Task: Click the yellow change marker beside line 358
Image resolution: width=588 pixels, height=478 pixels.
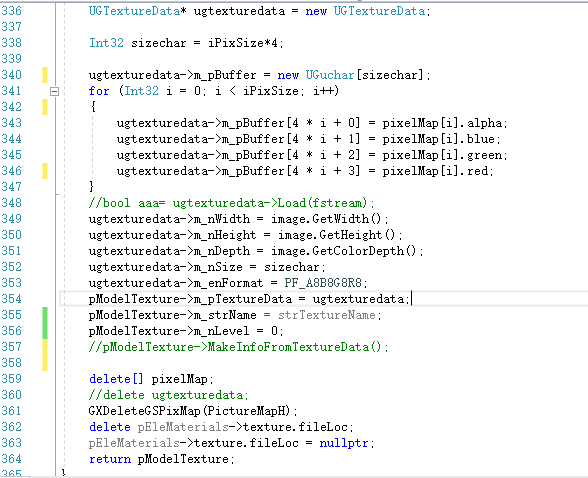Action: [45, 363]
